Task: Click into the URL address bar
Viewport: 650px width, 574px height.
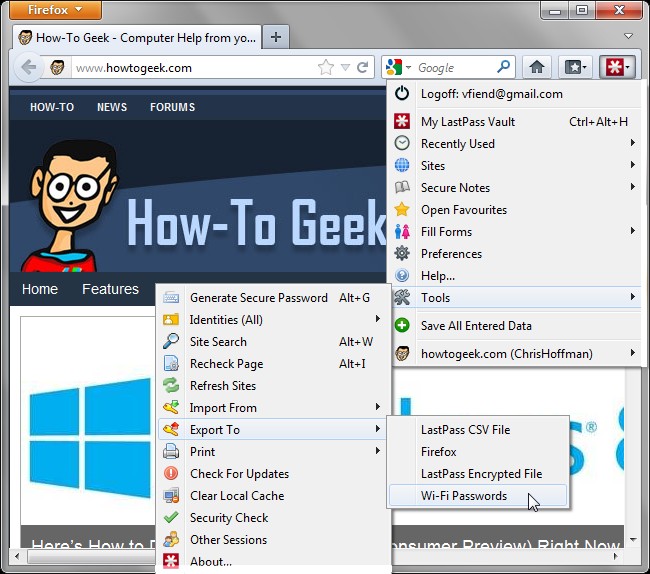Action: coord(193,67)
